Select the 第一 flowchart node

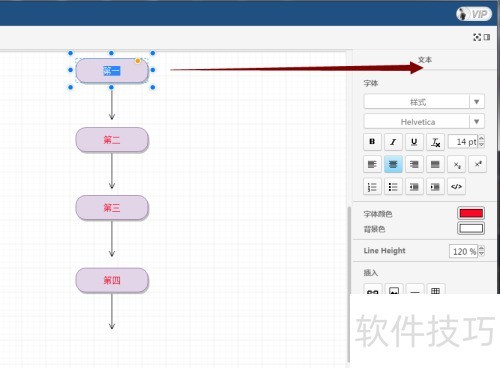[112, 71]
